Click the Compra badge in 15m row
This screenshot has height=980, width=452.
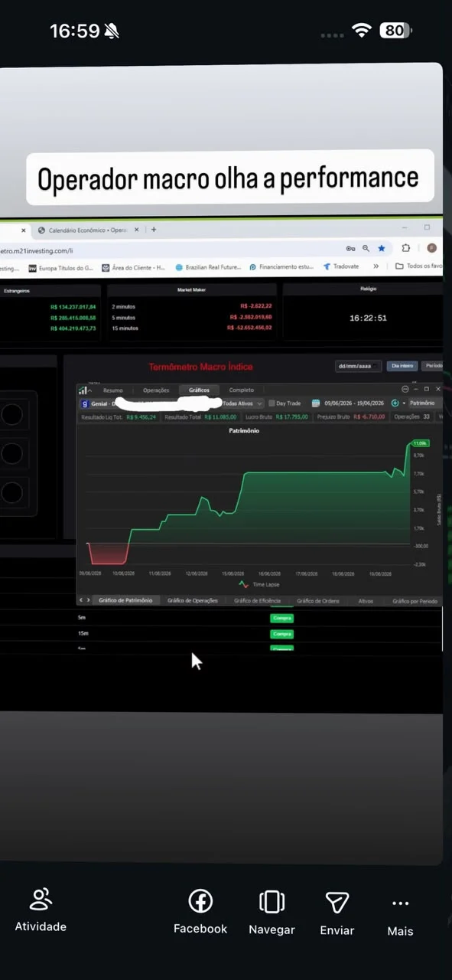click(x=282, y=633)
